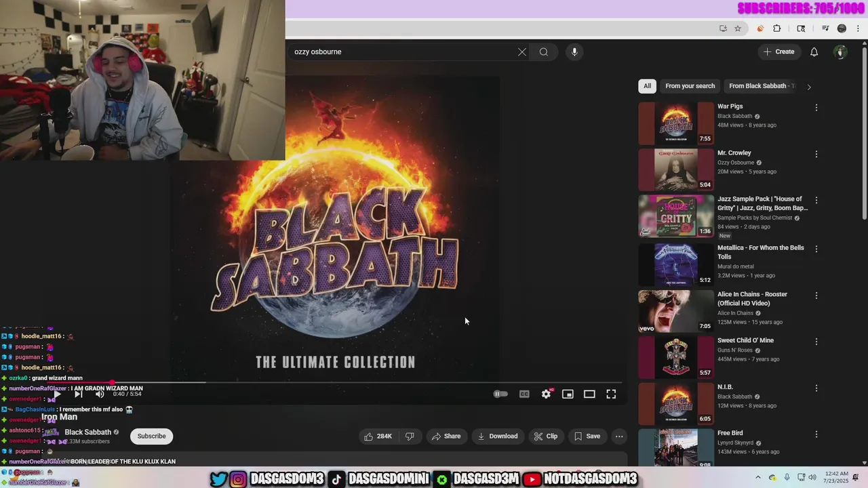Screen dimensions: 868x488
Task: Dislike the video
Action: tap(410, 436)
